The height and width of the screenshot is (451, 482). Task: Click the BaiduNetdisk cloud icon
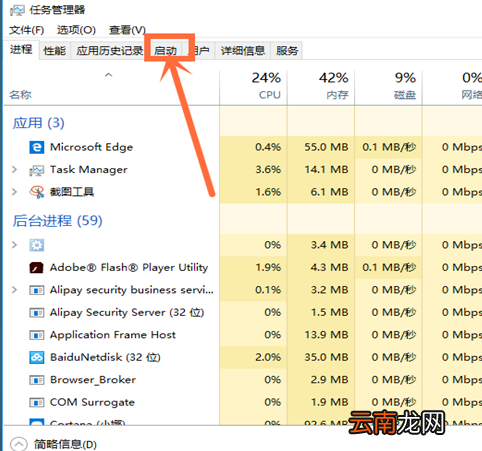37,357
